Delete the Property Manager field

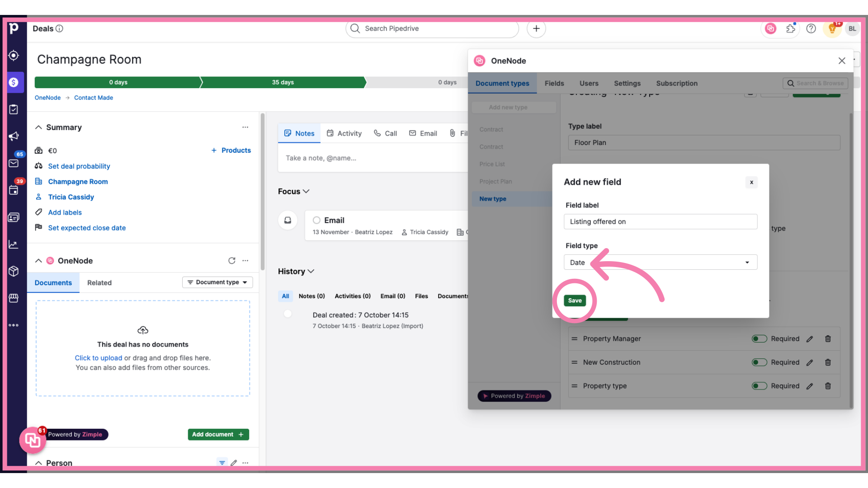coord(828,339)
